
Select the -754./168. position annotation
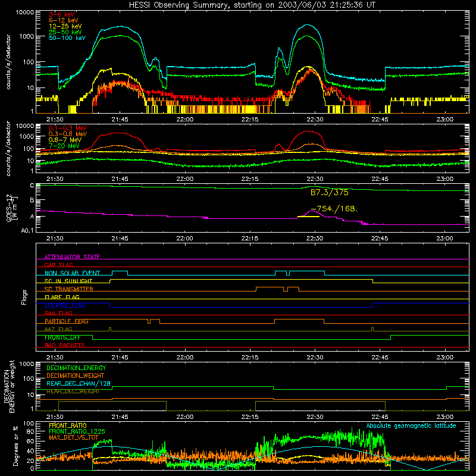[x=334, y=209]
